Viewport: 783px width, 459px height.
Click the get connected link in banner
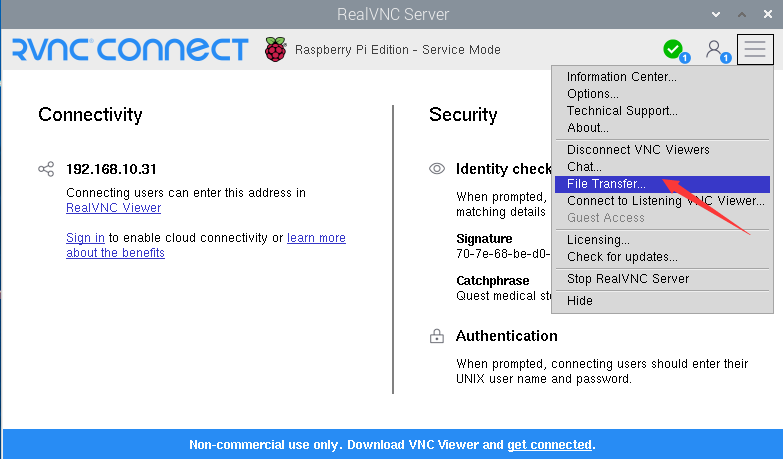tap(549, 445)
